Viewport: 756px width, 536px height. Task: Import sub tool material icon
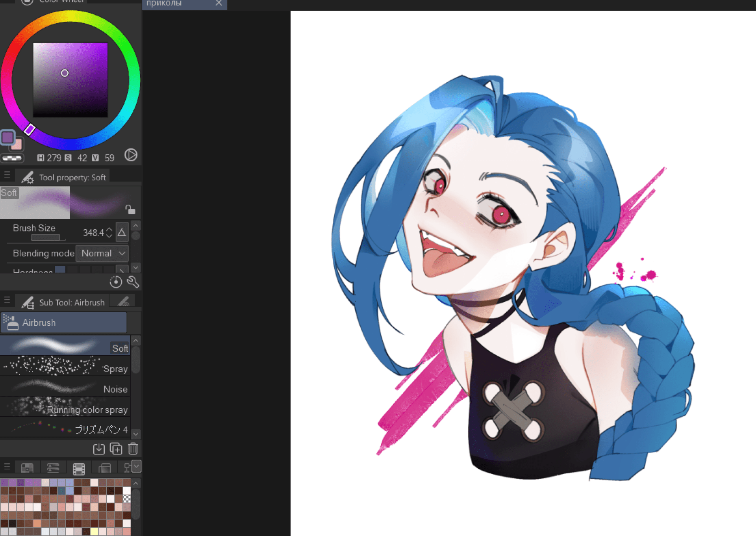click(x=99, y=449)
